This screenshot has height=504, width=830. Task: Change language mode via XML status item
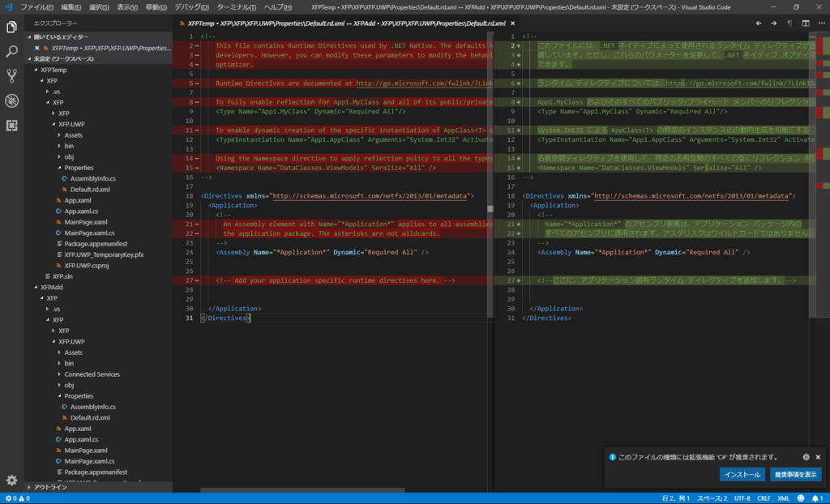pos(784,498)
